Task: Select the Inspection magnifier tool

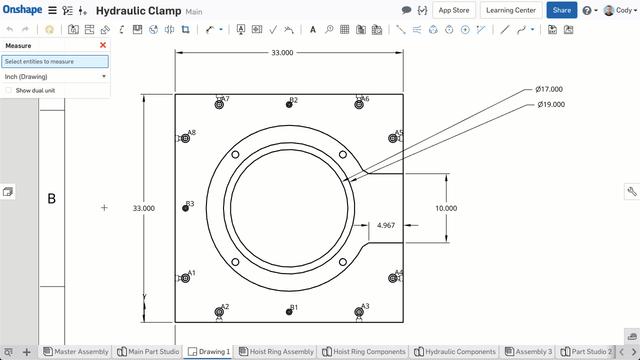Action: click(x=329, y=29)
